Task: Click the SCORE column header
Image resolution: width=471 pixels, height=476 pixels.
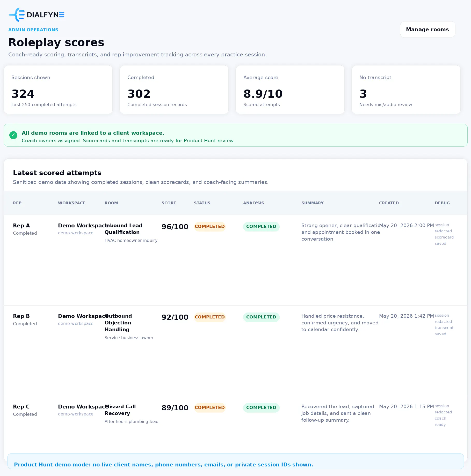Action: [169, 203]
